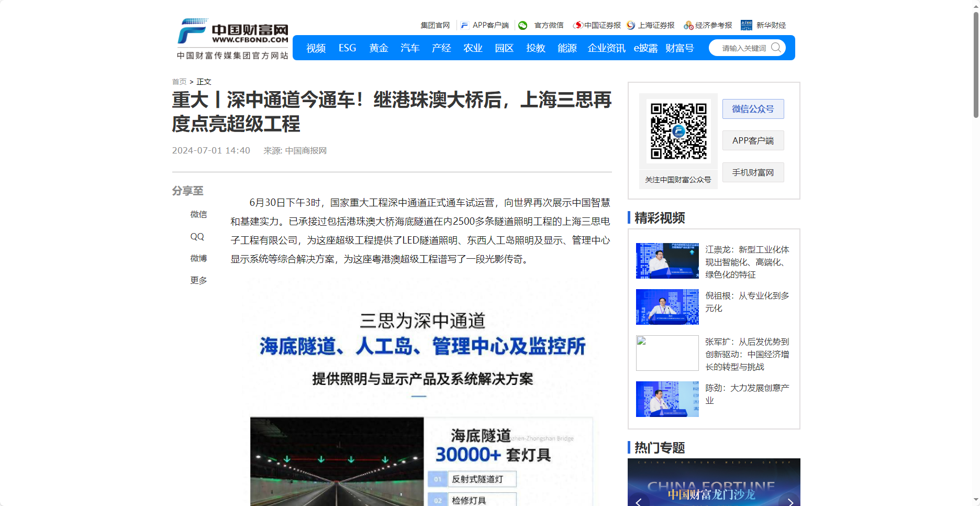The image size is (980, 506).
Task: Click the 微信公众号 button
Action: point(753,109)
